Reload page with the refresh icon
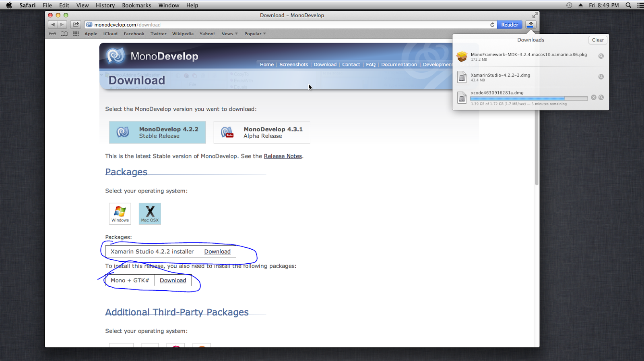 click(492, 25)
